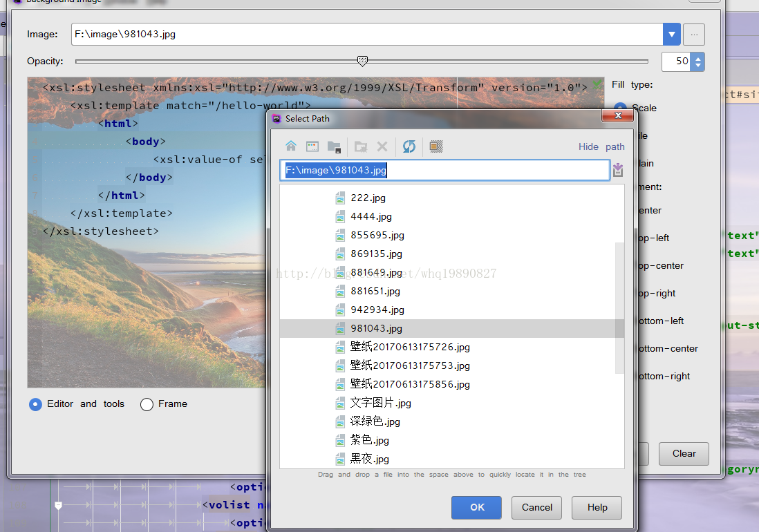Click the Image path field in Background Image
This screenshot has height=532, width=759.
pyautogui.click(x=367, y=35)
